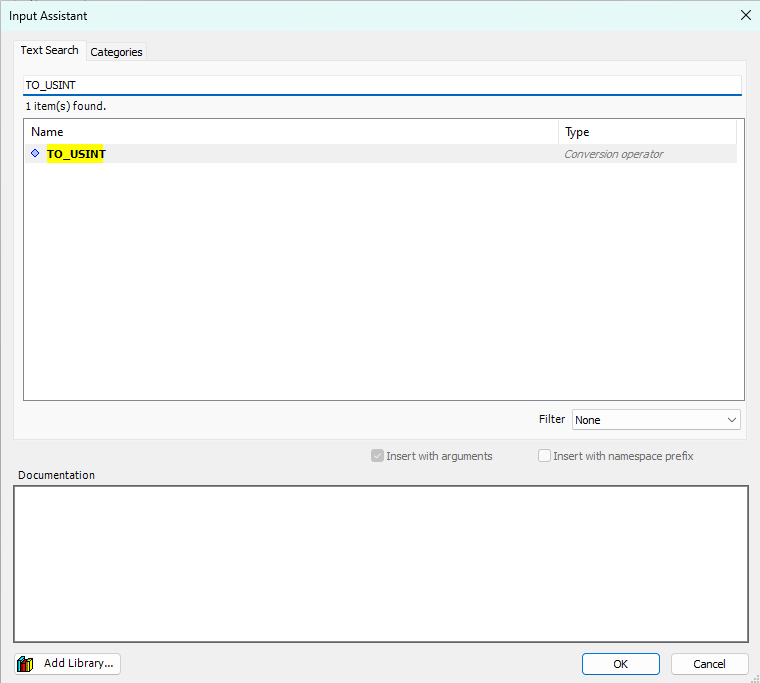
Task: Click inside the Documentation text box
Action: (x=380, y=563)
